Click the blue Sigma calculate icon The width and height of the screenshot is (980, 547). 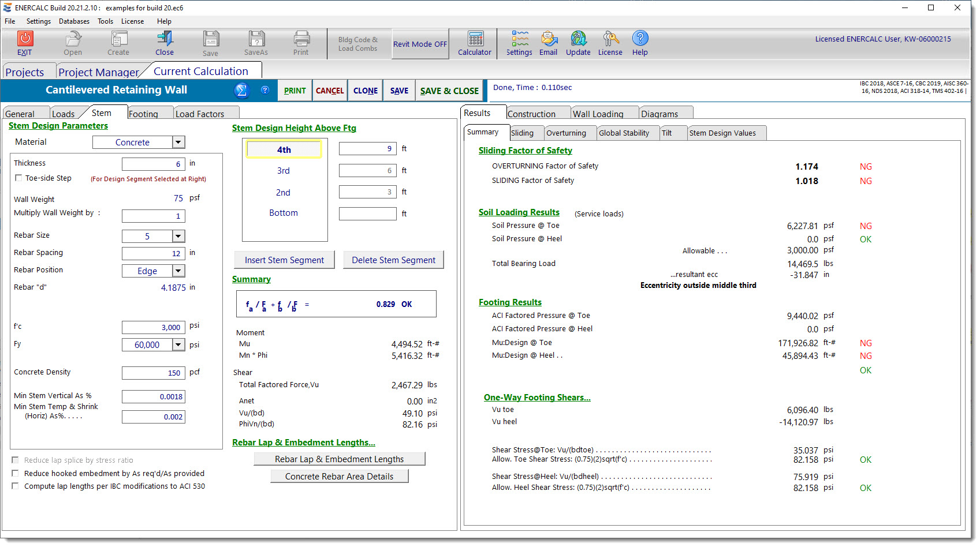(241, 91)
